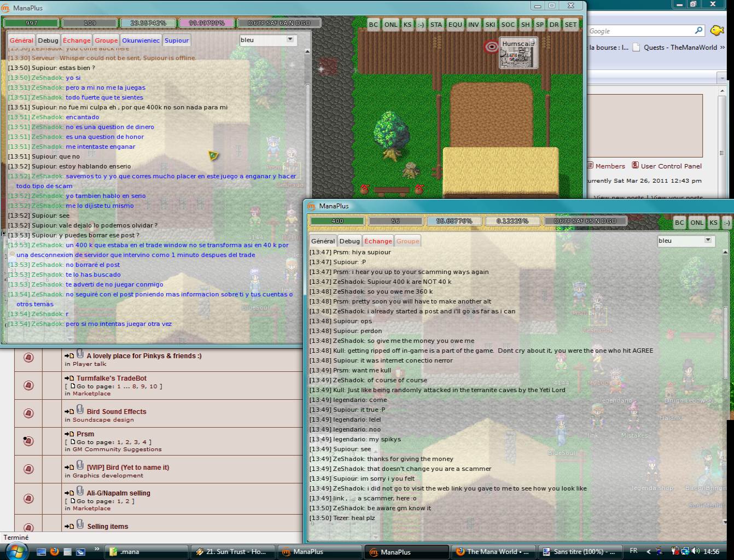Launch Firefox from quick launch

click(54, 552)
